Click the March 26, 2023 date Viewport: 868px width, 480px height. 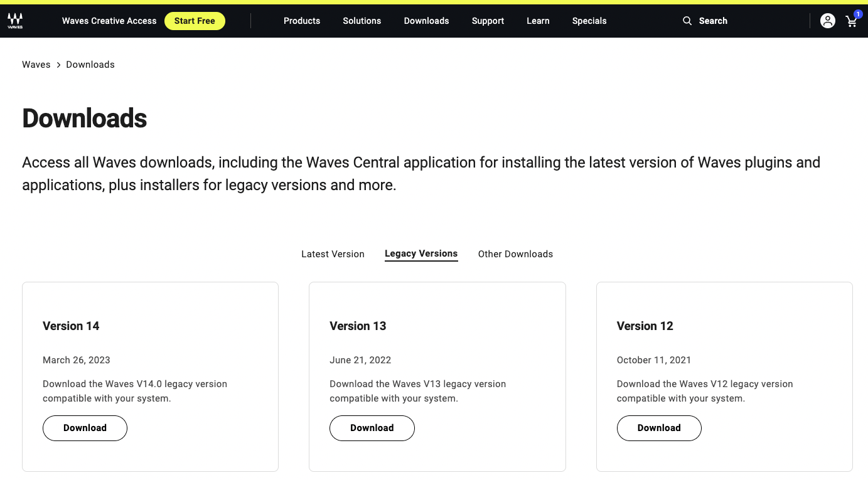pyautogui.click(x=77, y=360)
